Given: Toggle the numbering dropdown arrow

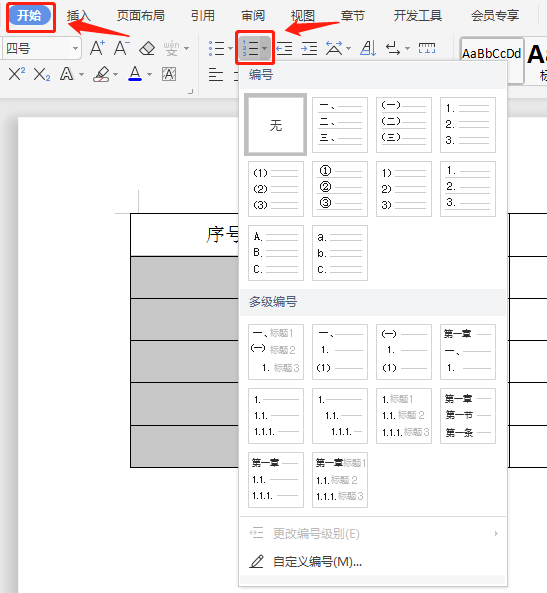Looking at the screenshot, I should pos(264,48).
